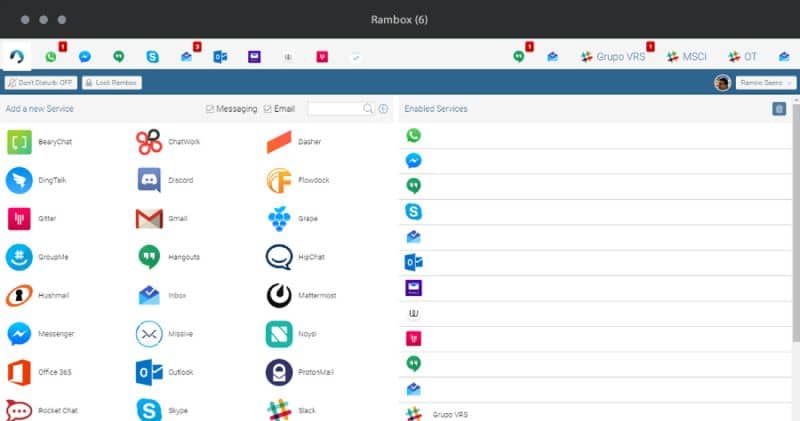
Task: Add the GroupMe service
Action: [38, 257]
